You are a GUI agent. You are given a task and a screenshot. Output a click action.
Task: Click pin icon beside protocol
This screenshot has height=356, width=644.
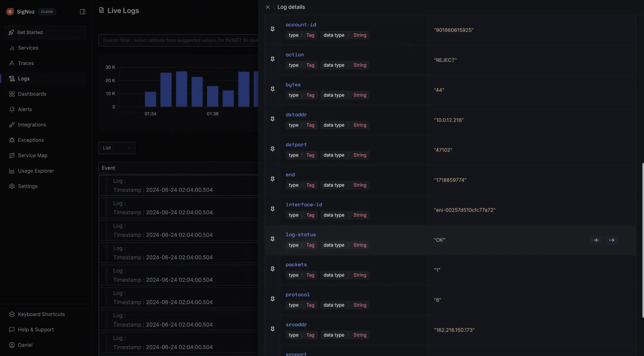272,299
